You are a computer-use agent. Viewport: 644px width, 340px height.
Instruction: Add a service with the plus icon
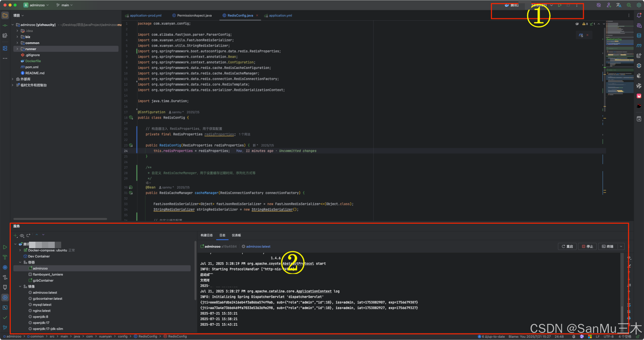click(x=15, y=236)
